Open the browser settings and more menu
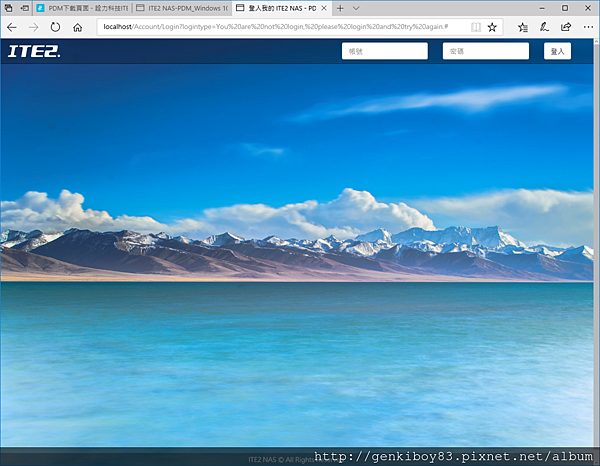Screen dimensions: 600x466 pyautogui.click(x=588, y=27)
